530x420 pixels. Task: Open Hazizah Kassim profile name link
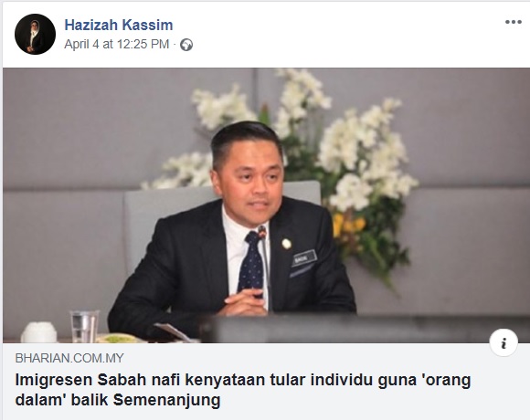[119, 25]
